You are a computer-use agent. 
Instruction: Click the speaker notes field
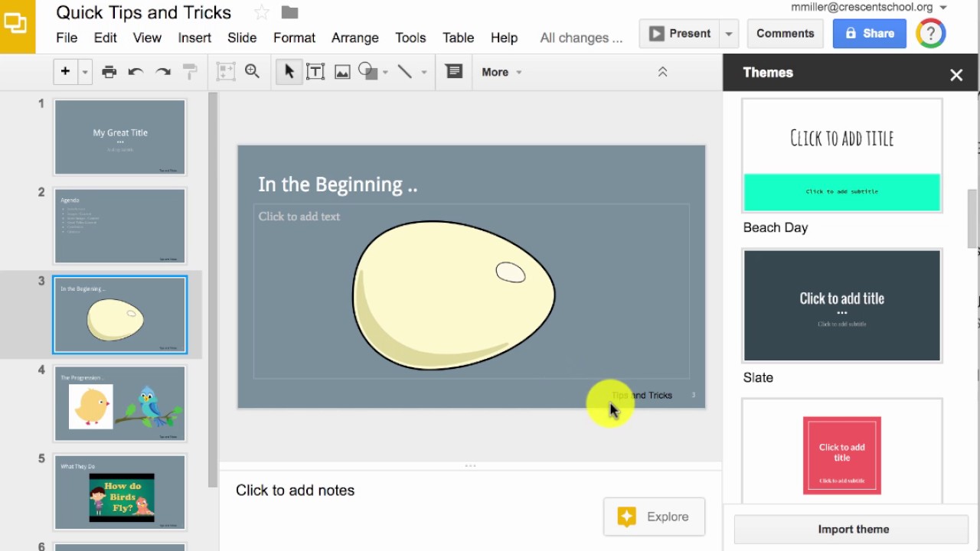(470, 491)
